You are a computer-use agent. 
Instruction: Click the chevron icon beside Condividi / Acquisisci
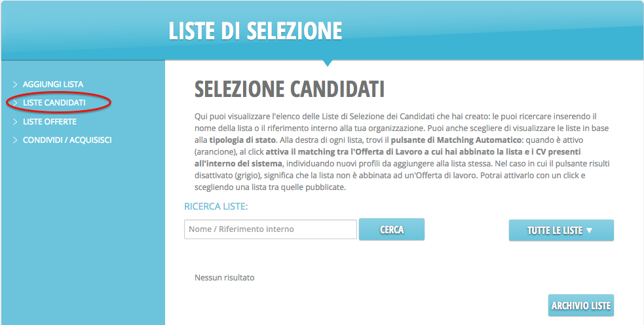pyautogui.click(x=15, y=140)
